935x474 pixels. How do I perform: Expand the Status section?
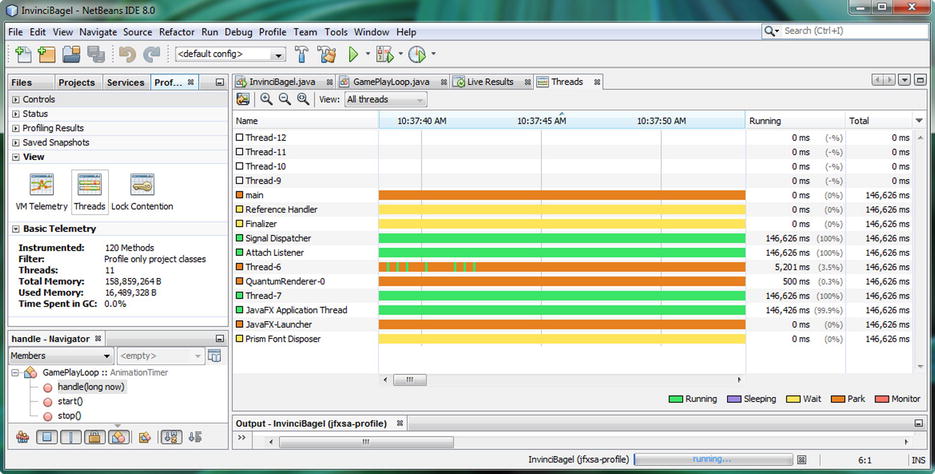(16, 114)
